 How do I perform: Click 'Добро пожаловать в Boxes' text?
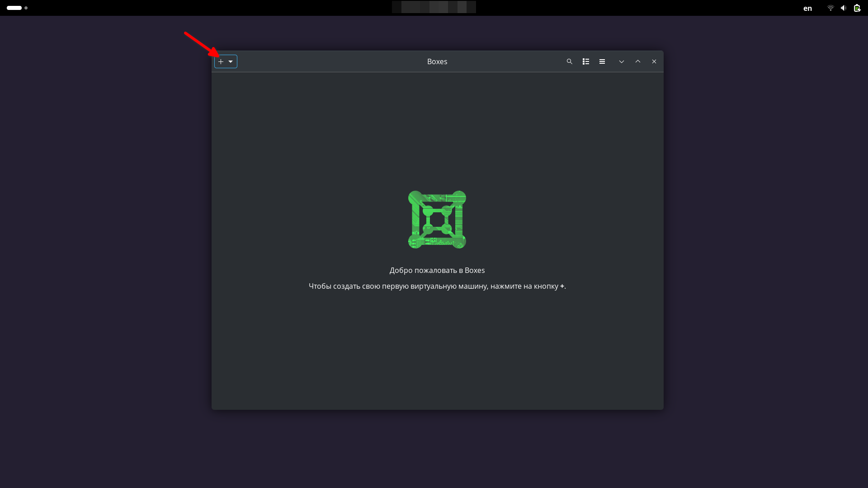tap(437, 270)
